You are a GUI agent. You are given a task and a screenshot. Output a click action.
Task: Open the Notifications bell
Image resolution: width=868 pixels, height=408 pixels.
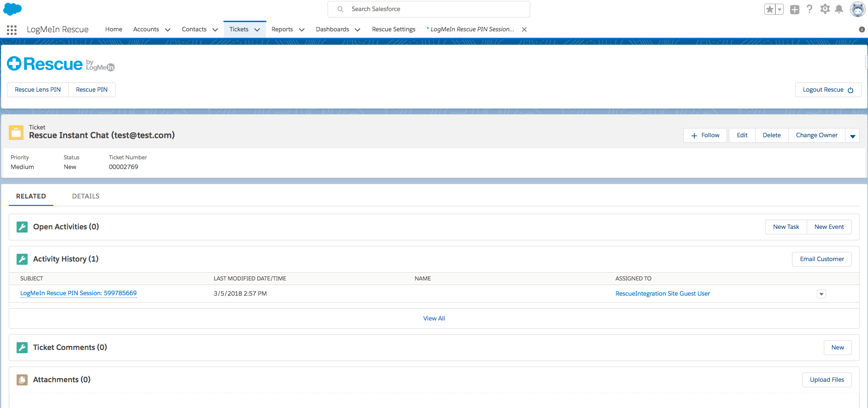tap(839, 9)
